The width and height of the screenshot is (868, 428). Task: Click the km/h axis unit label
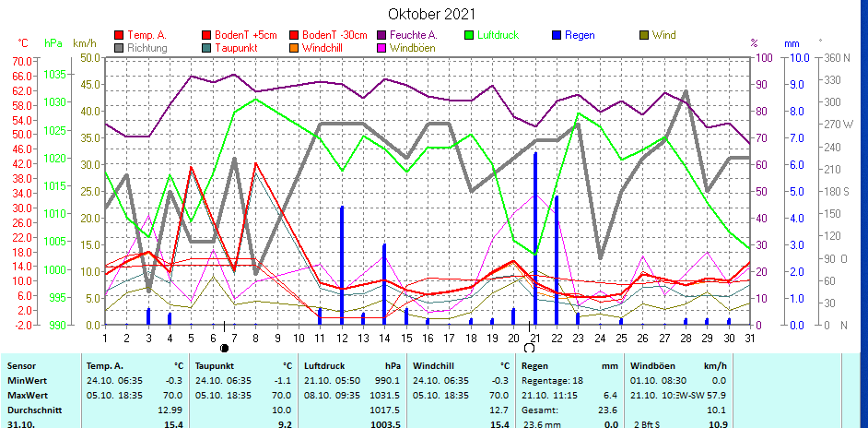(x=85, y=42)
